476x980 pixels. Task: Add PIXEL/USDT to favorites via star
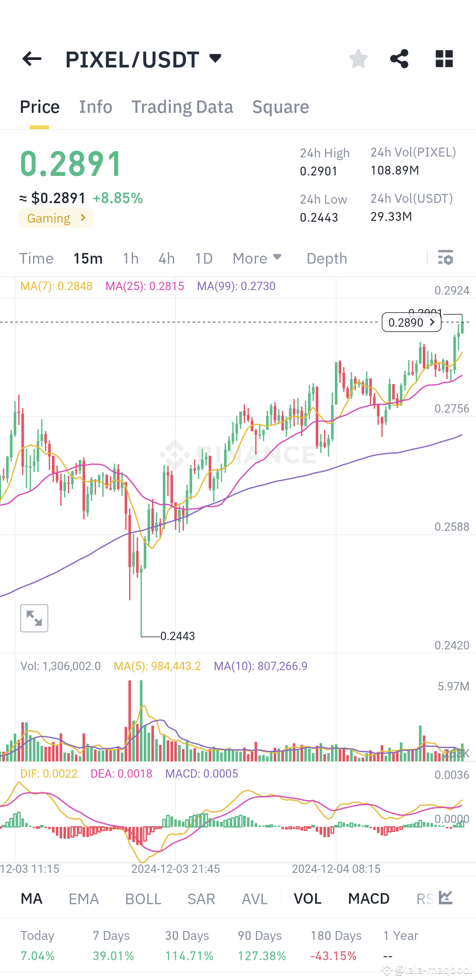[x=358, y=59]
